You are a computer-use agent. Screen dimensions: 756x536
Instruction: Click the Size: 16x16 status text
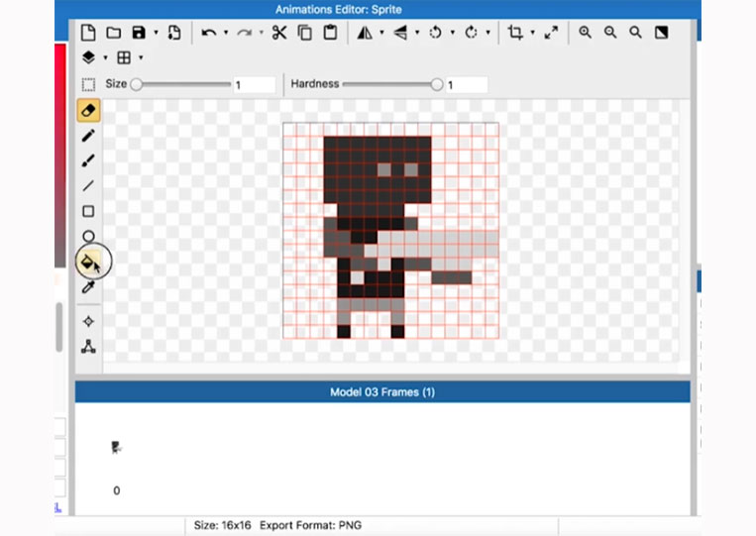(x=222, y=525)
